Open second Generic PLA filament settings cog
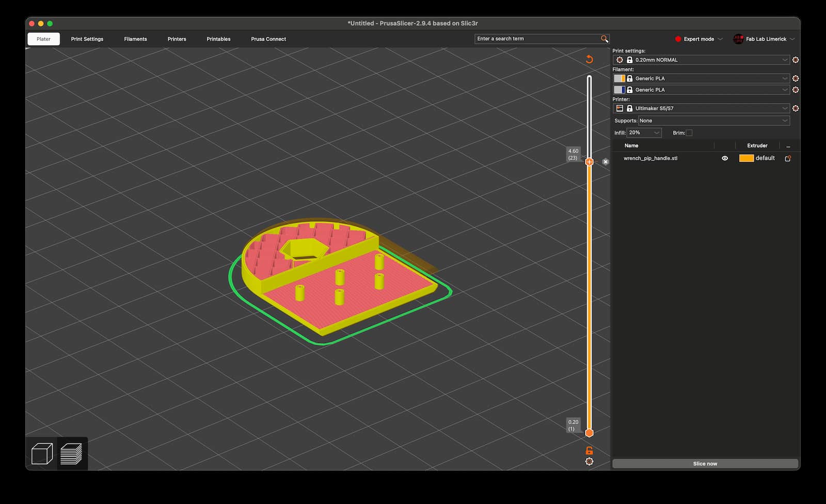 (796, 90)
